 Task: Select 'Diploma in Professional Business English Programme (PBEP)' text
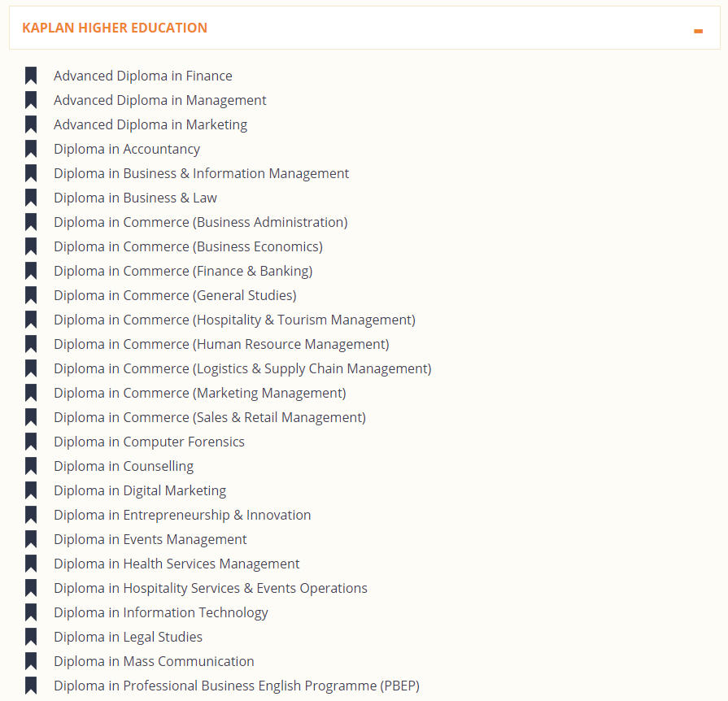pos(237,686)
